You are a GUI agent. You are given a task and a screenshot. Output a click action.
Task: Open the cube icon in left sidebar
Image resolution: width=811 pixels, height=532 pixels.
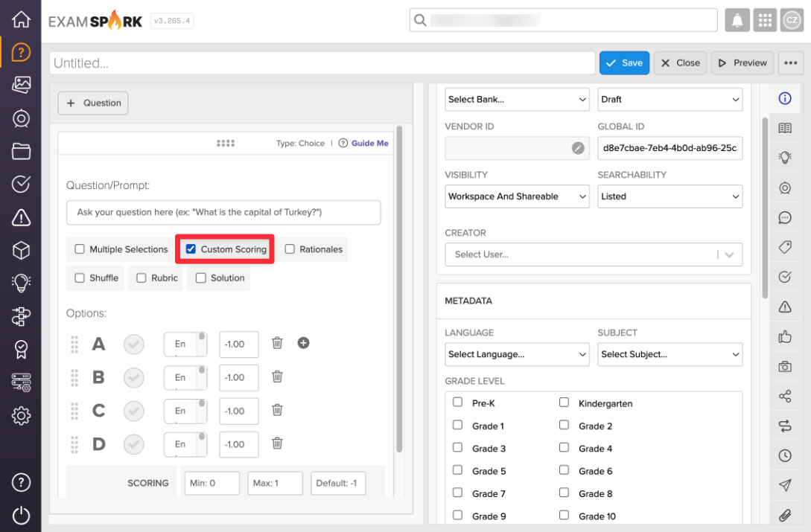pyautogui.click(x=21, y=251)
